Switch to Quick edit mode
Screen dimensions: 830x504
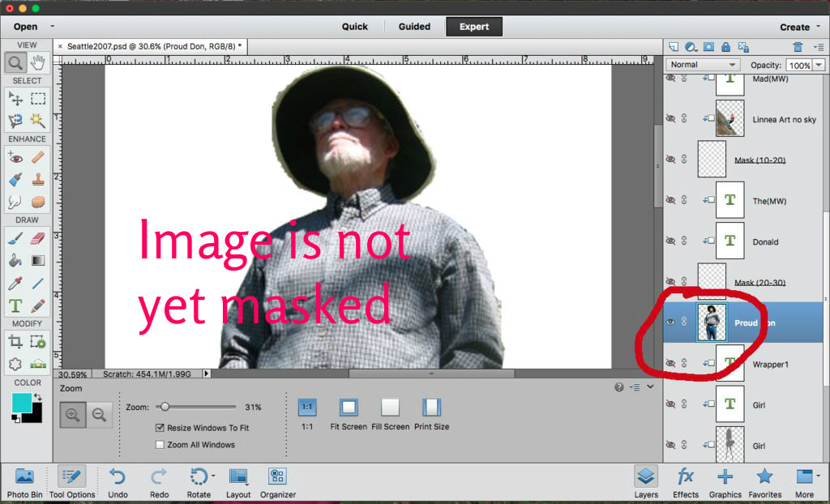click(355, 27)
